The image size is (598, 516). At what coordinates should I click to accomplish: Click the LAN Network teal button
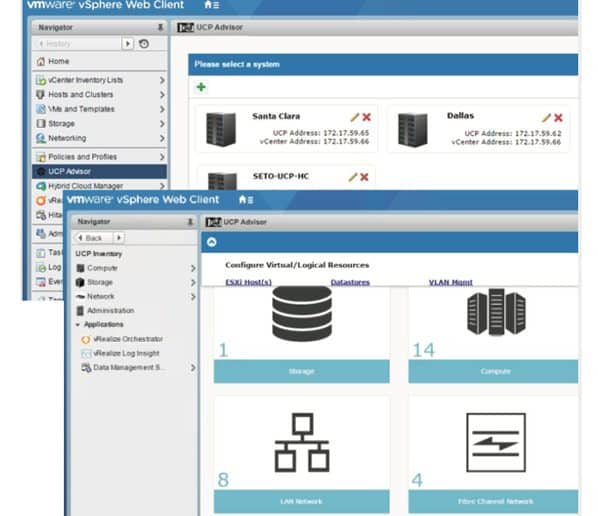[x=302, y=502]
